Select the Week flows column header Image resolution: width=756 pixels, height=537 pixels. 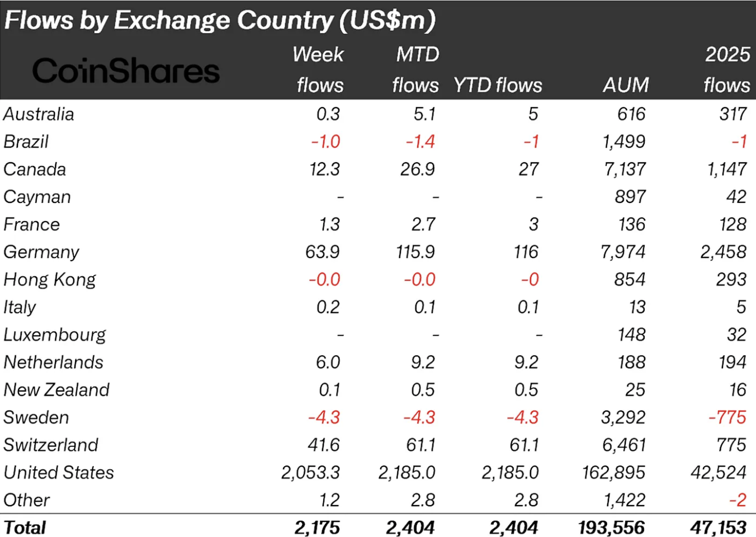click(x=319, y=70)
